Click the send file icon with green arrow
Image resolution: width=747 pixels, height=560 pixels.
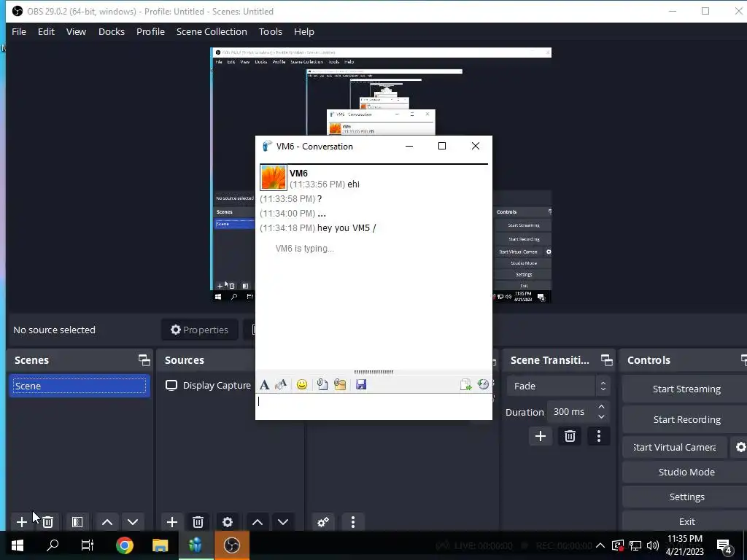pyautogui.click(x=465, y=384)
